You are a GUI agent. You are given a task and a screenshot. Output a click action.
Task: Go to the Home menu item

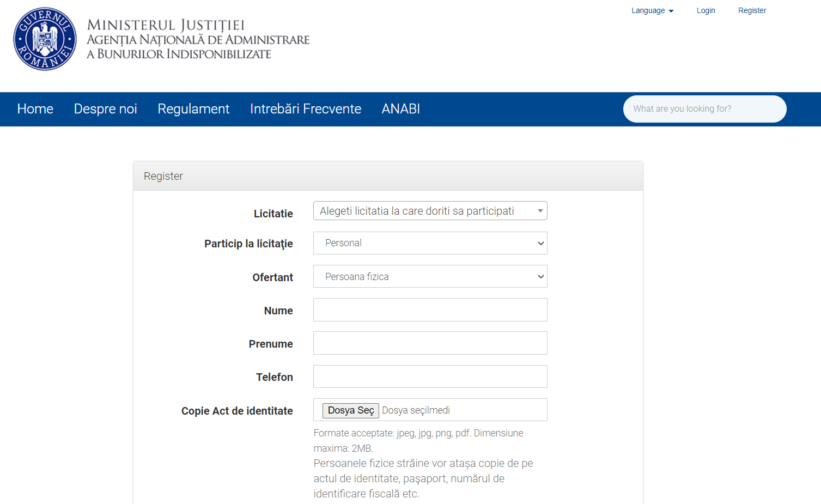[x=35, y=109]
